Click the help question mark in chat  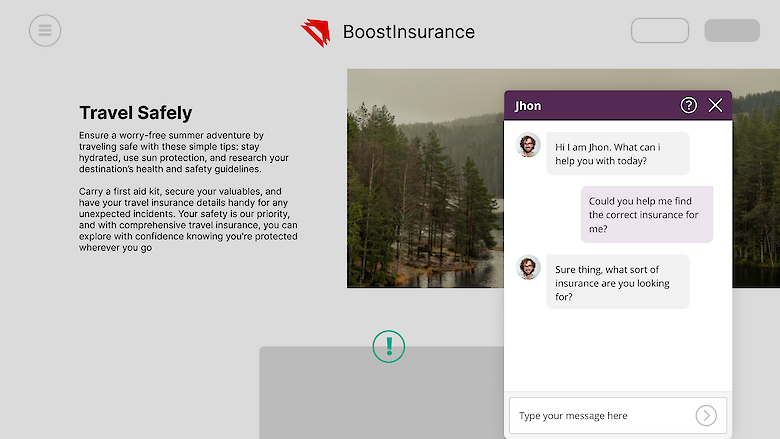click(x=688, y=105)
